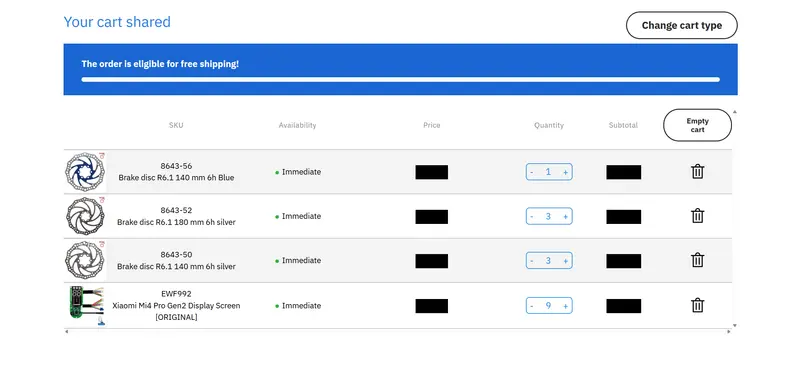Increase Xiaomi Mi4 Pro display quantity
Screen dimensions: 800x367
pos(565,306)
